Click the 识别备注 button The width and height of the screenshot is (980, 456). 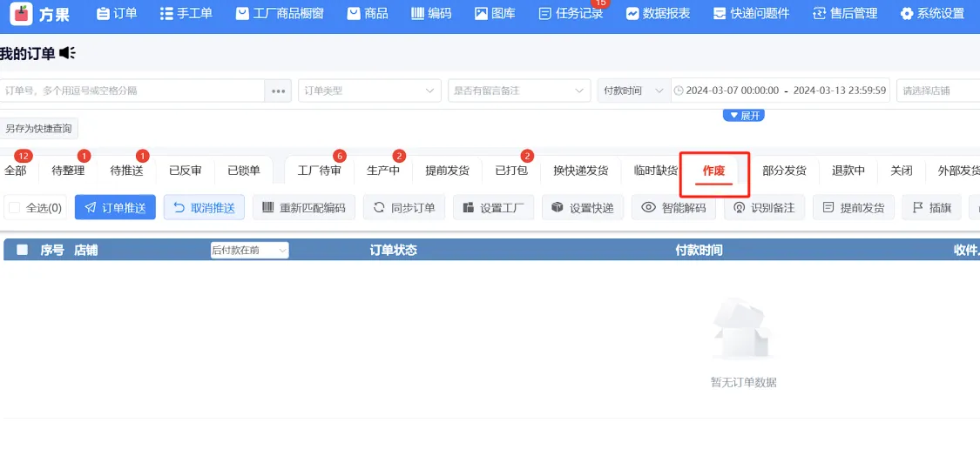[764, 207]
